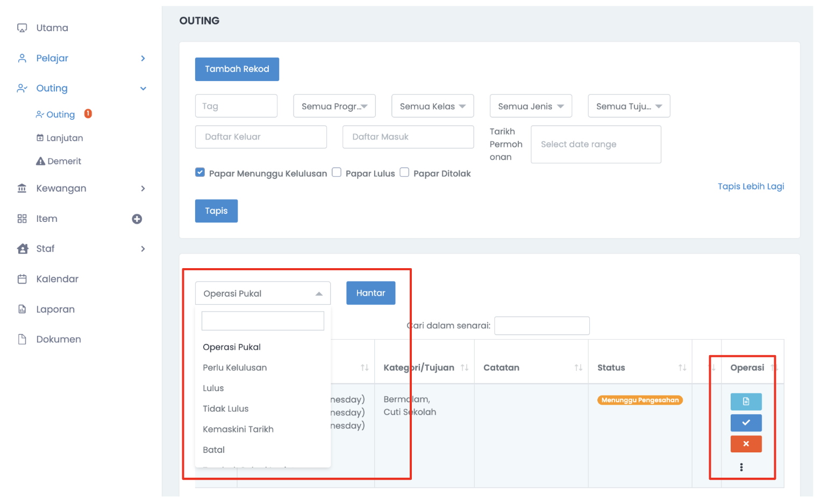
Task: Tick the Papar Ditolak checkbox
Action: (404, 172)
